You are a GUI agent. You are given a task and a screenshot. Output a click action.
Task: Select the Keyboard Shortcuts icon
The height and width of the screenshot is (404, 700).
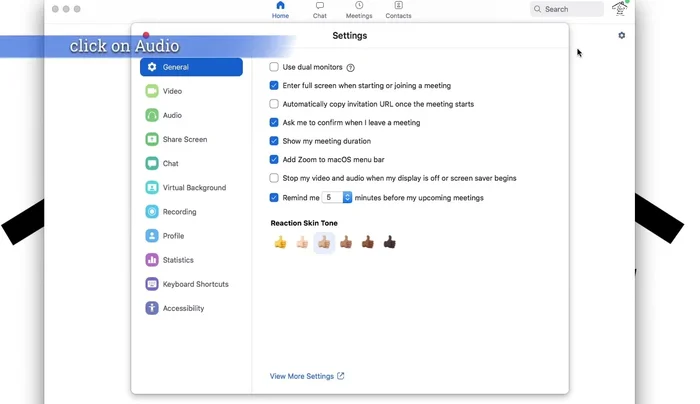click(152, 284)
